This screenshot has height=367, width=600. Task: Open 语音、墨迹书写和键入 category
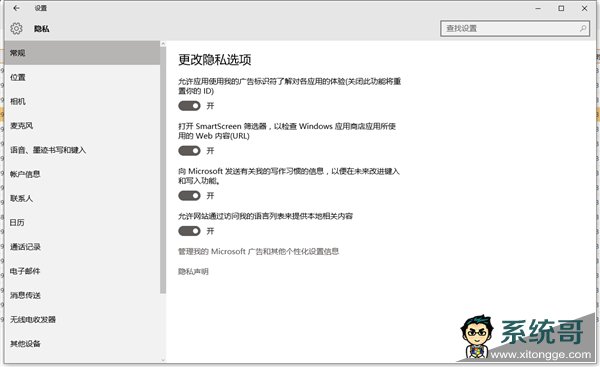tap(82, 150)
